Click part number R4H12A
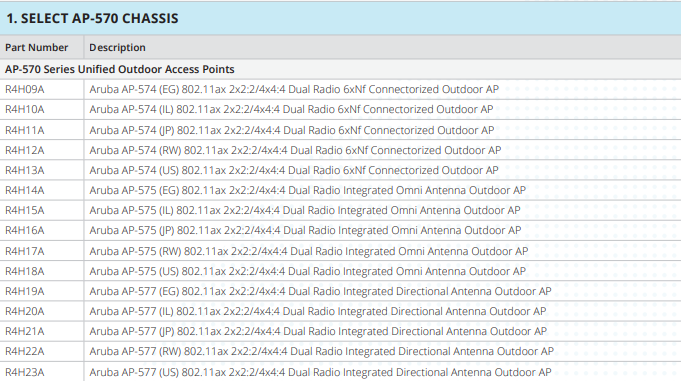 tap(25, 150)
